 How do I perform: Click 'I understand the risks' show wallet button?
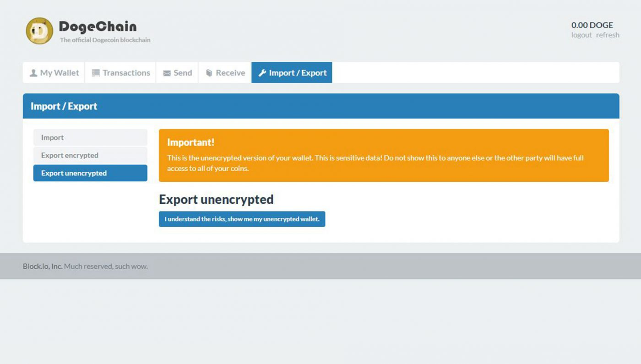point(242,219)
